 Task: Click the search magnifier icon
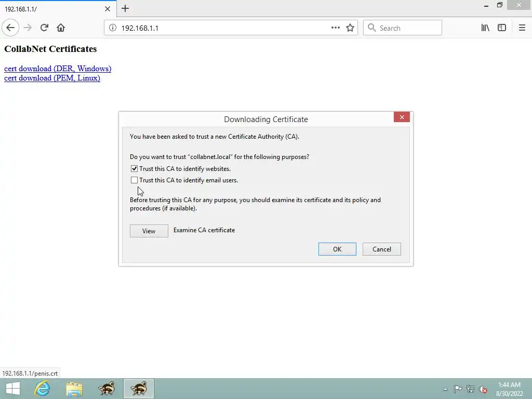[372, 28]
